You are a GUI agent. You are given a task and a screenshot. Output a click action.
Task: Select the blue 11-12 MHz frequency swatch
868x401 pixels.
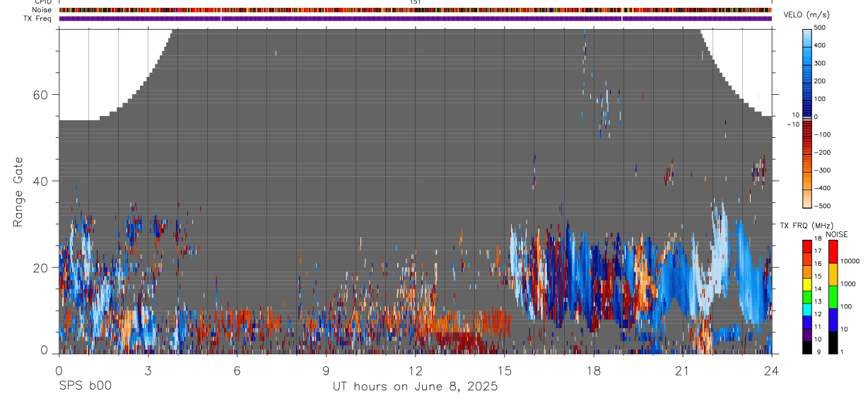(x=807, y=322)
